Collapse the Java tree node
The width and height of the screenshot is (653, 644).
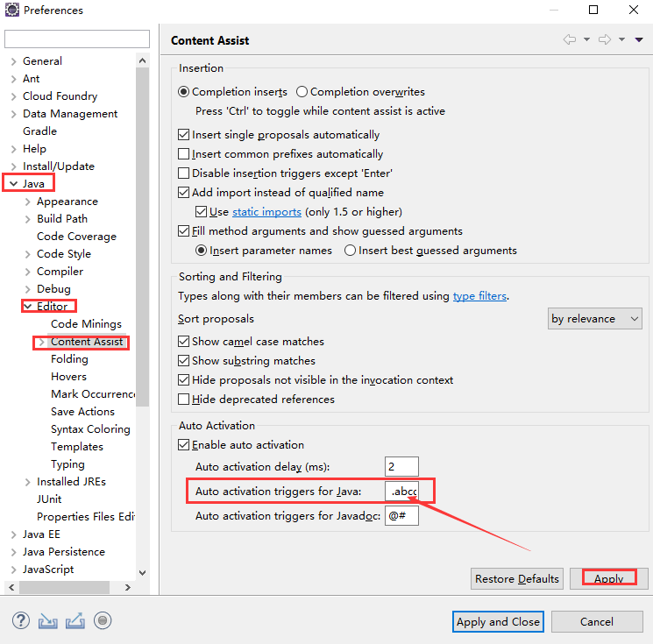pyautogui.click(x=14, y=184)
